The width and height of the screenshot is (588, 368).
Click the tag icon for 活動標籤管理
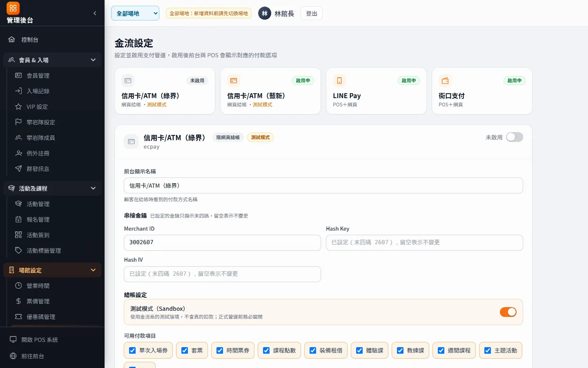[x=18, y=250]
